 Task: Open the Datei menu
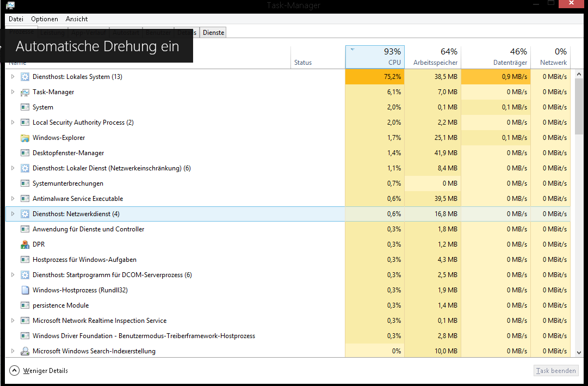click(16, 19)
